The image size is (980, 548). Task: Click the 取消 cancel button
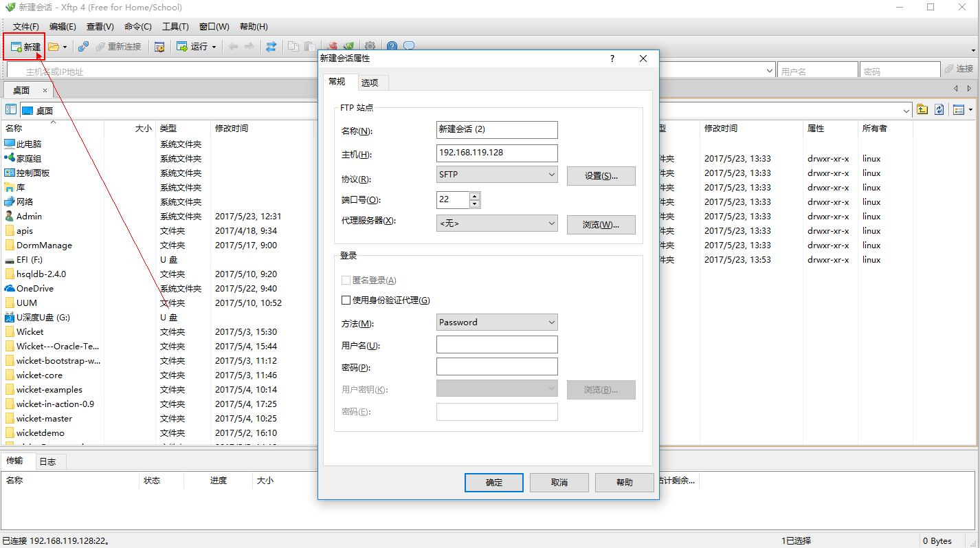pyautogui.click(x=559, y=483)
